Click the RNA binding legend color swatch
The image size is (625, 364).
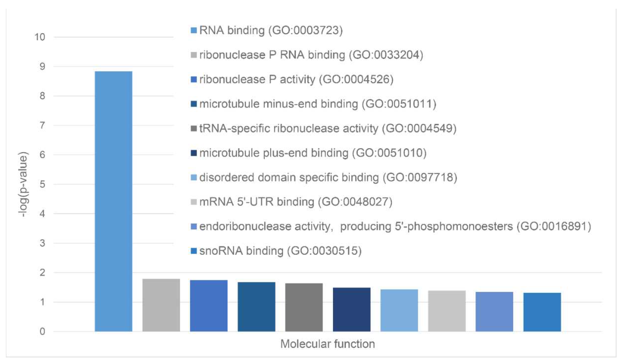pos(194,31)
